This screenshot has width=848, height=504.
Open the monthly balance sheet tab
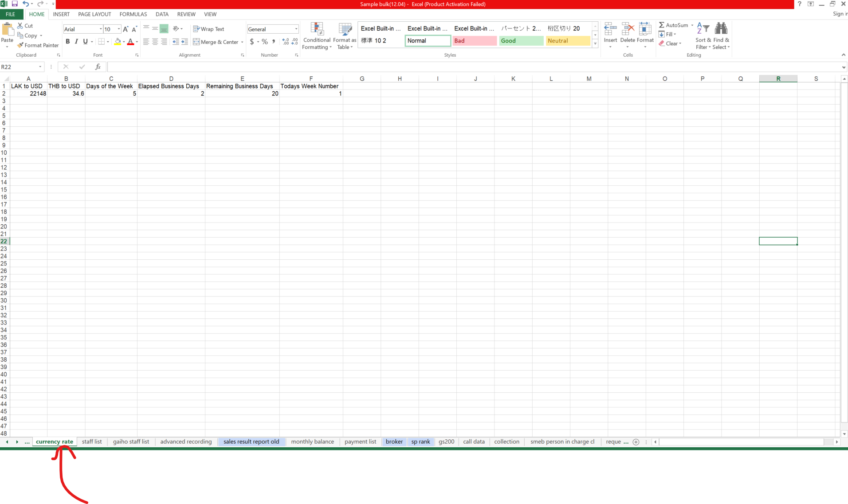(x=312, y=442)
